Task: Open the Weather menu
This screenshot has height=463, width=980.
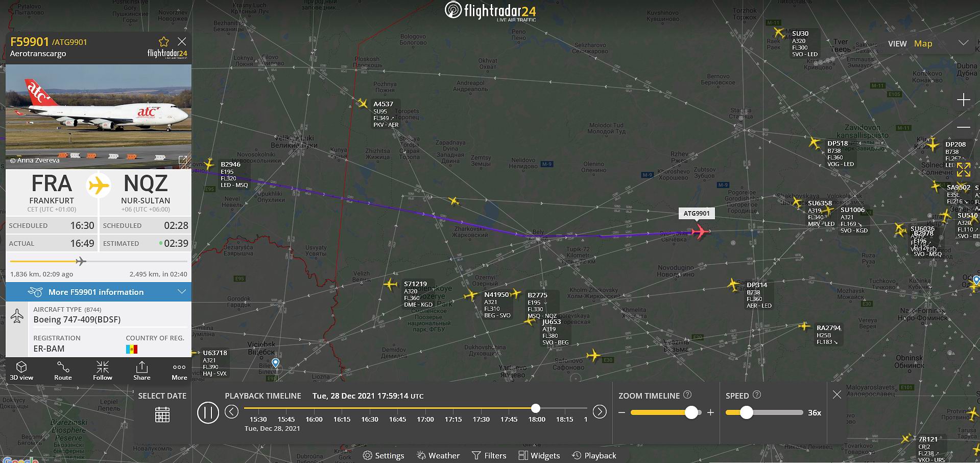Action: pos(438,455)
